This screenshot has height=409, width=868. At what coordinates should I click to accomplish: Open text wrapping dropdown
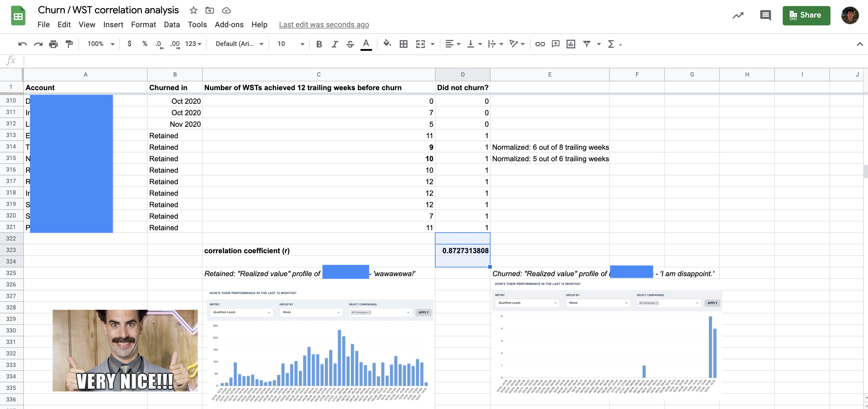(x=495, y=44)
